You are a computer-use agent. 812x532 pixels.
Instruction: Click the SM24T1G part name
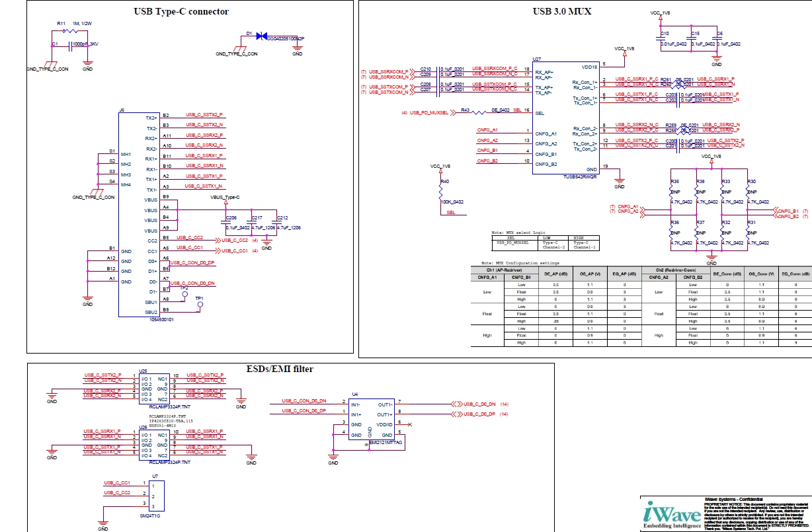tap(151, 515)
